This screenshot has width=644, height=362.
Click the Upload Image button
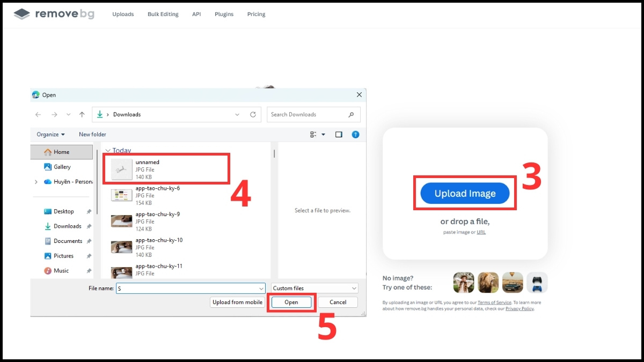(464, 193)
